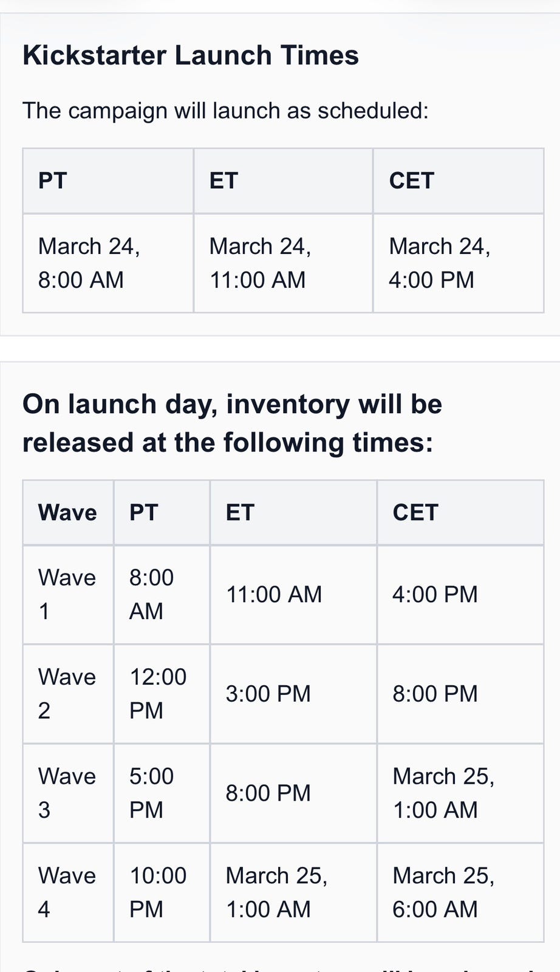Select Wave 4's 10:00 PM PT cell

158,892
